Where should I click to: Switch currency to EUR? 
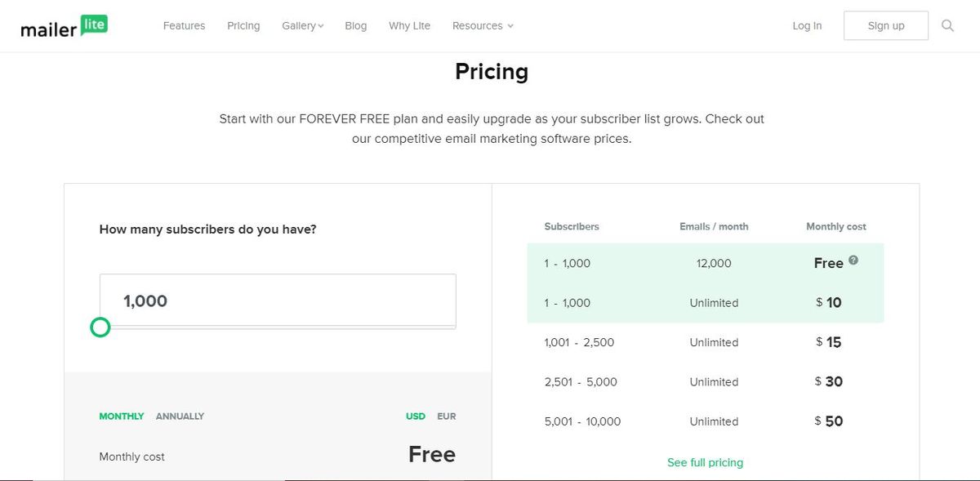pos(446,416)
